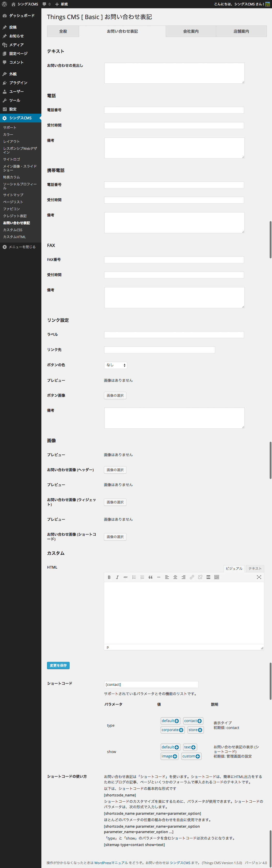Open 設定 in the sidebar menu
Image resolution: width=272 pixels, height=868 pixels.
[21, 109]
